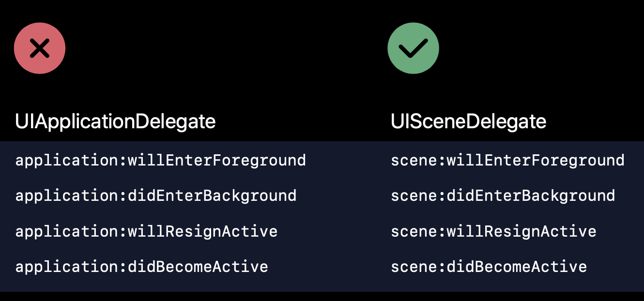Click scene:willResignActive code line

[493, 231]
